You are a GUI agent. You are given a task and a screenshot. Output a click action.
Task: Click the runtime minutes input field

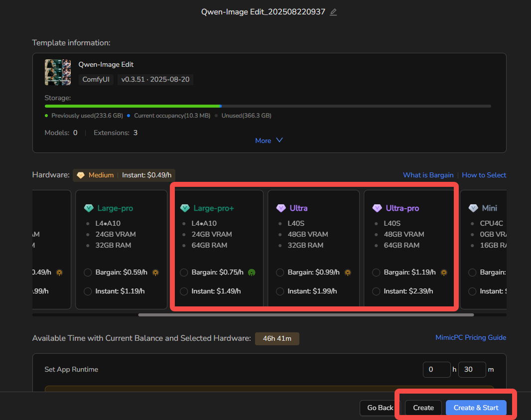coord(472,370)
